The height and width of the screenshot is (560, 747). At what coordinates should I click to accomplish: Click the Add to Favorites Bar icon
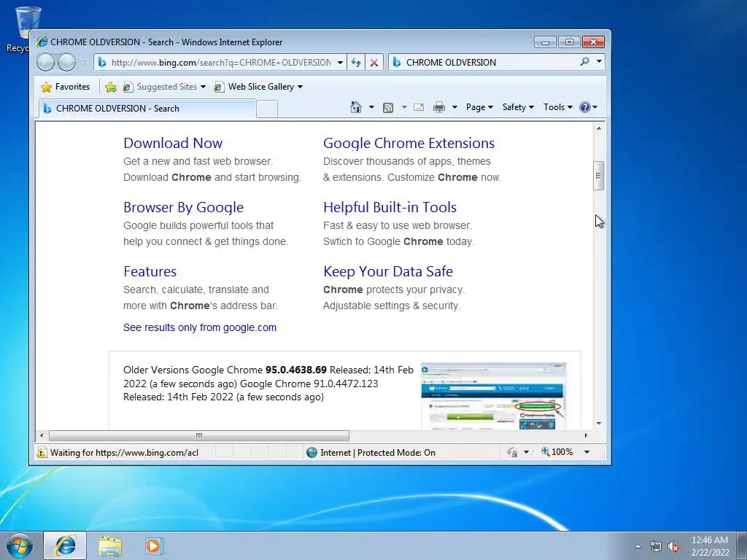[111, 87]
